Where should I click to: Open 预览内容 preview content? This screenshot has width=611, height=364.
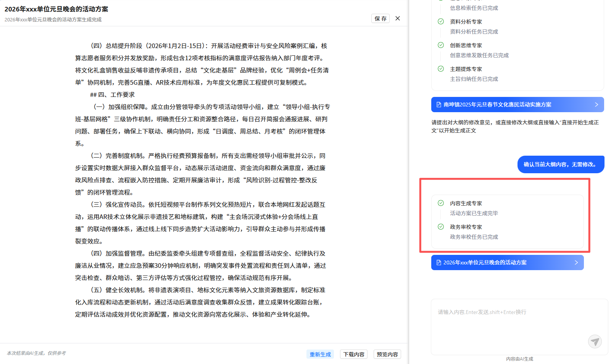tap(387, 354)
